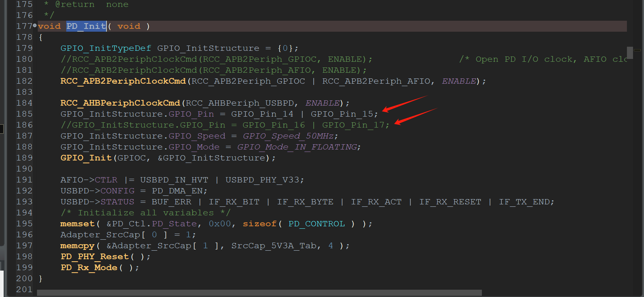Click GPIO_Init function call on line 189

tap(86, 158)
